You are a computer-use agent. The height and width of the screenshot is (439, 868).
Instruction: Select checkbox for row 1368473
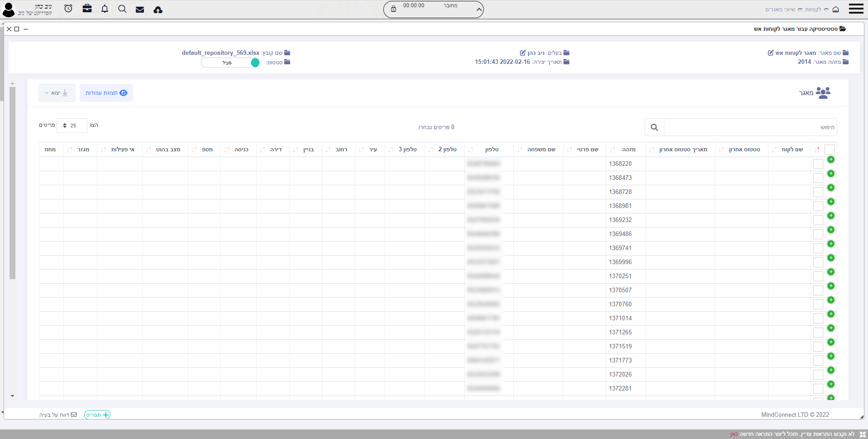(x=818, y=178)
